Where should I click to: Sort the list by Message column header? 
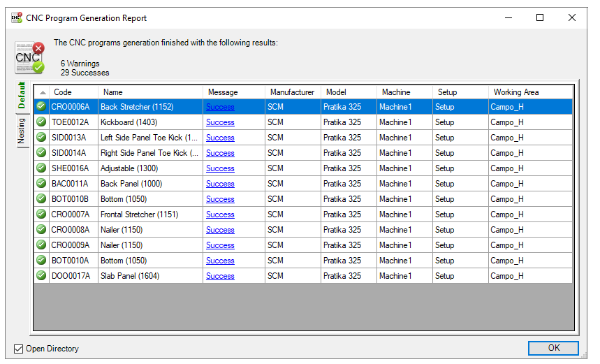pos(223,92)
